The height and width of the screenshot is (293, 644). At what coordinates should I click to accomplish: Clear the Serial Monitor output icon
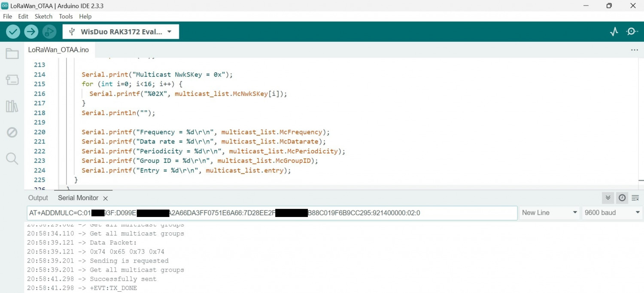tap(635, 198)
